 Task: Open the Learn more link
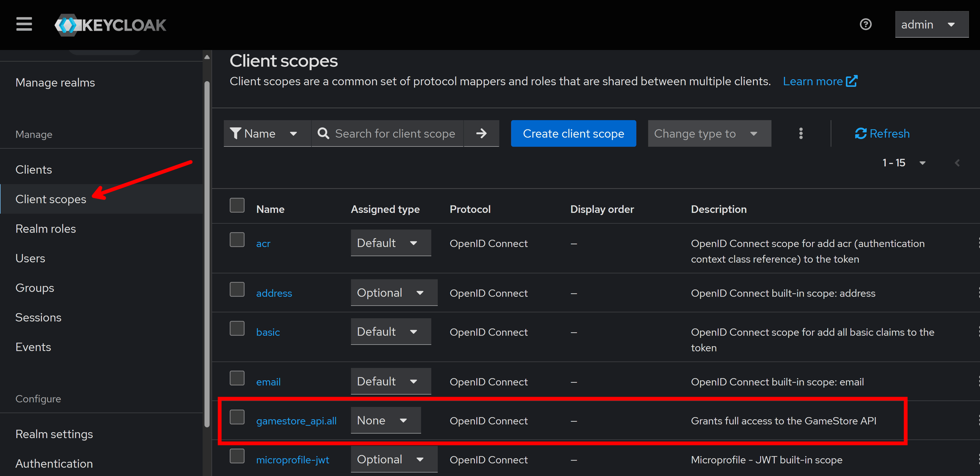820,81
